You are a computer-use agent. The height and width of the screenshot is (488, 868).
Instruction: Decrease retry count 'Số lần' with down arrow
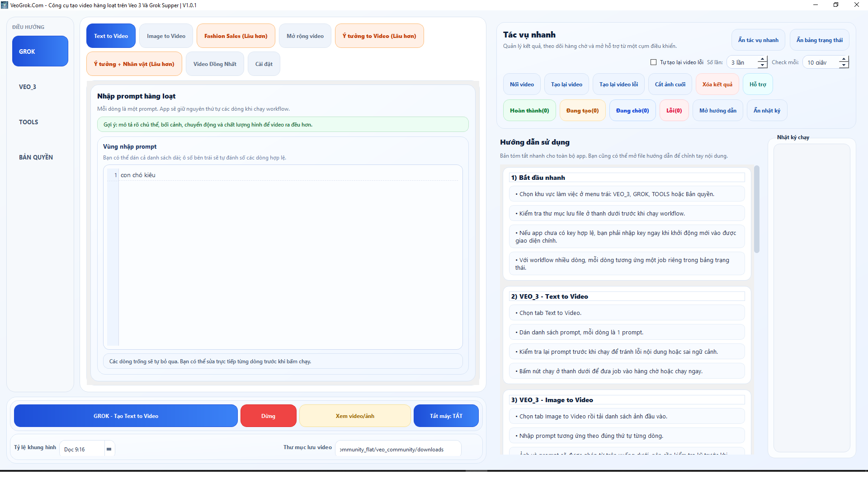[x=762, y=66]
